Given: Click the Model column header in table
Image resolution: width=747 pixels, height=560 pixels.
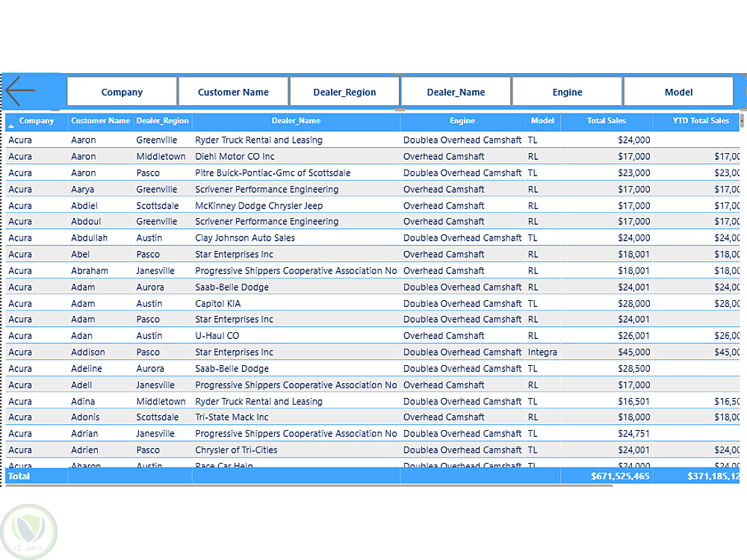Looking at the screenshot, I should click(542, 121).
